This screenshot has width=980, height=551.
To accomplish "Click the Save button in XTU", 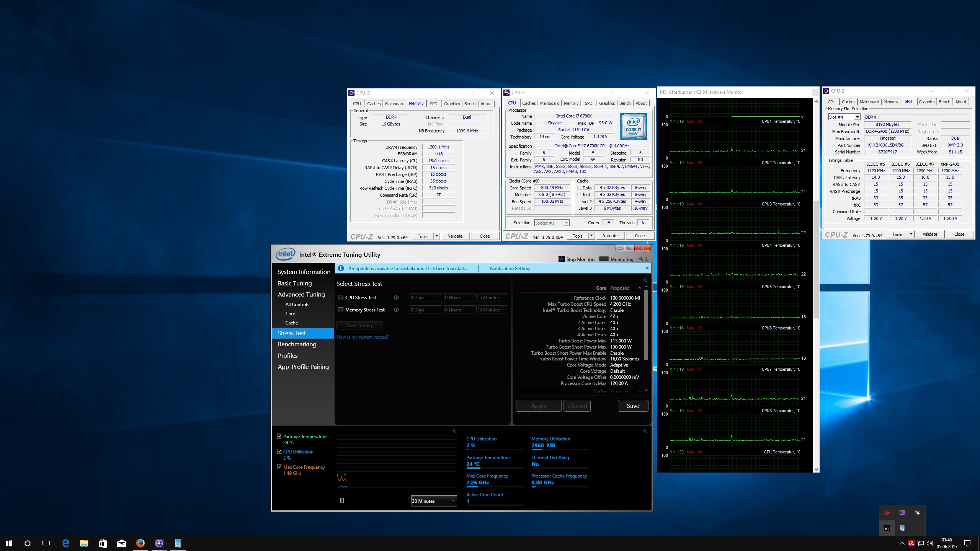I will click(632, 406).
